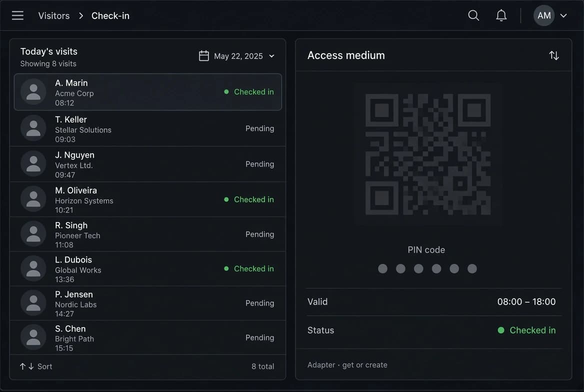The image size is (584, 392).
Task: Click J. Nguyen's Pending status
Action: pos(259,164)
